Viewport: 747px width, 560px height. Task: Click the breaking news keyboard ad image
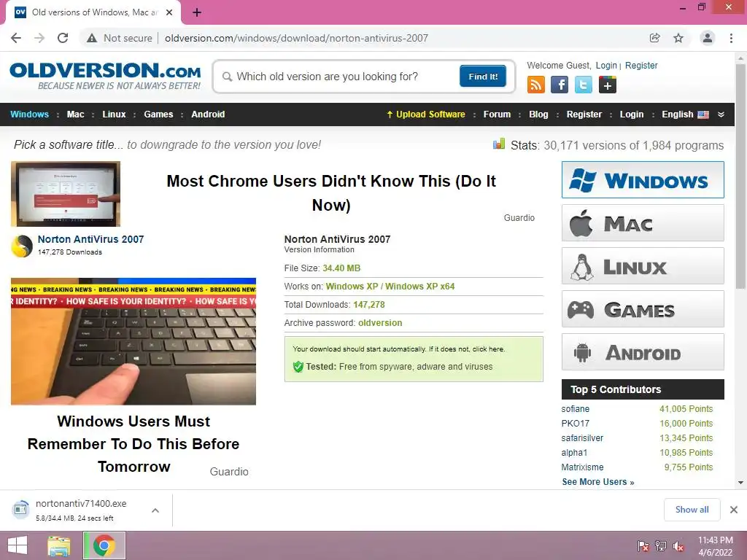tap(133, 341)
